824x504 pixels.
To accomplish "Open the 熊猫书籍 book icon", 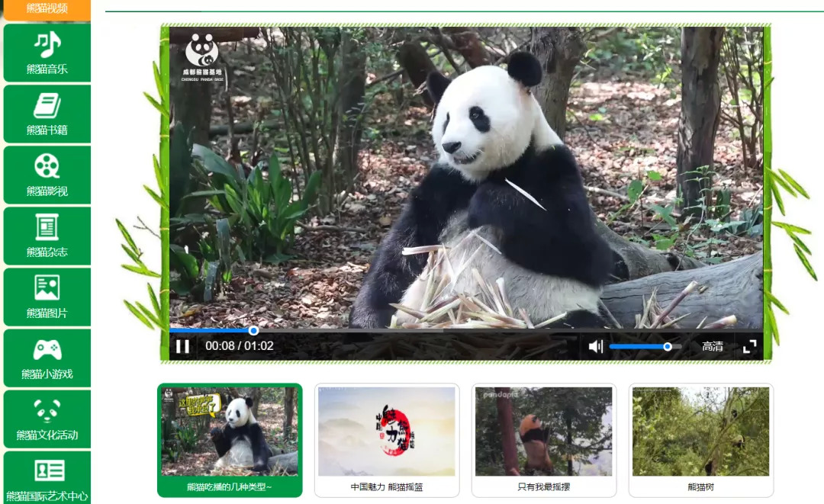I will (x=47, y=106).
